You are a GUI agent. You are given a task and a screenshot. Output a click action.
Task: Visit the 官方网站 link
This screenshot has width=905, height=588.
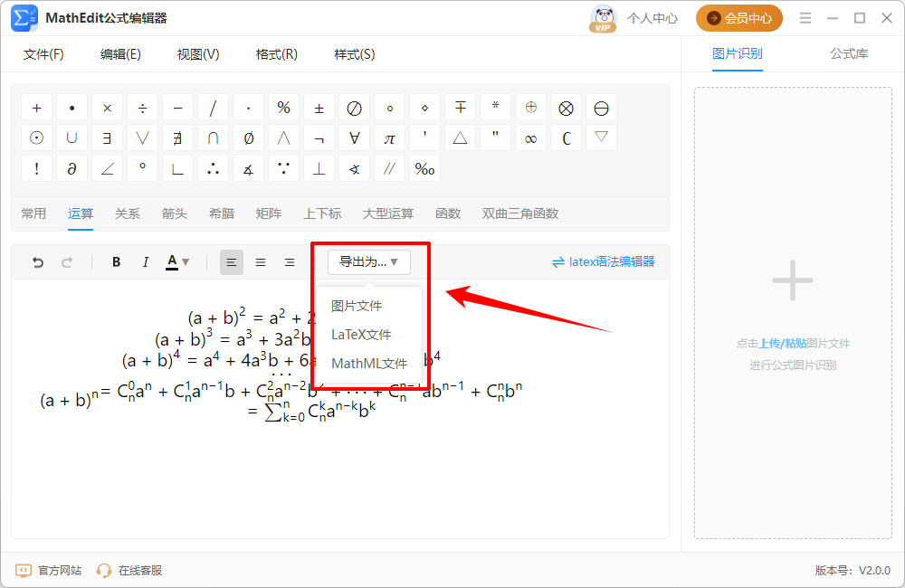(x=49, y=571)
